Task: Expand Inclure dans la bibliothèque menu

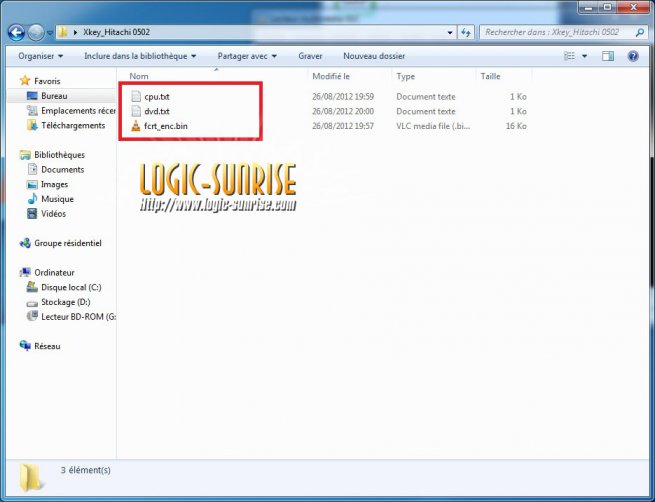Action: pos(140,56)
